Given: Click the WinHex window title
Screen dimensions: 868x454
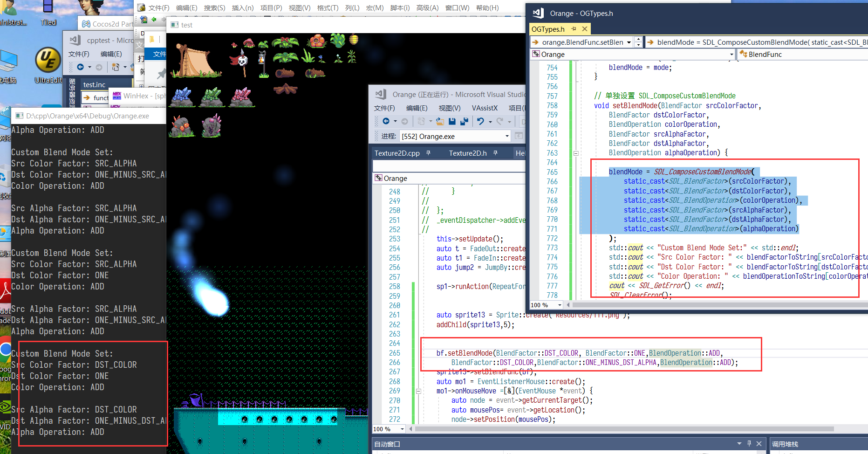Looking at the screenshot, I should [138, 96].
